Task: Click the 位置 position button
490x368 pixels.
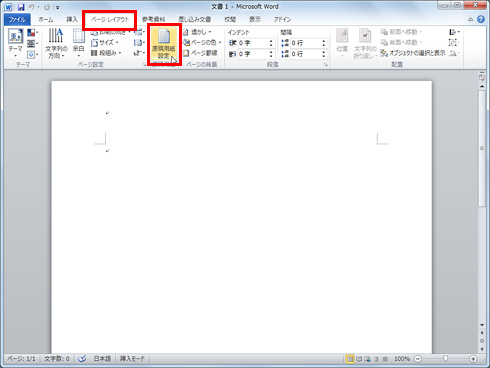Action: 342,43
